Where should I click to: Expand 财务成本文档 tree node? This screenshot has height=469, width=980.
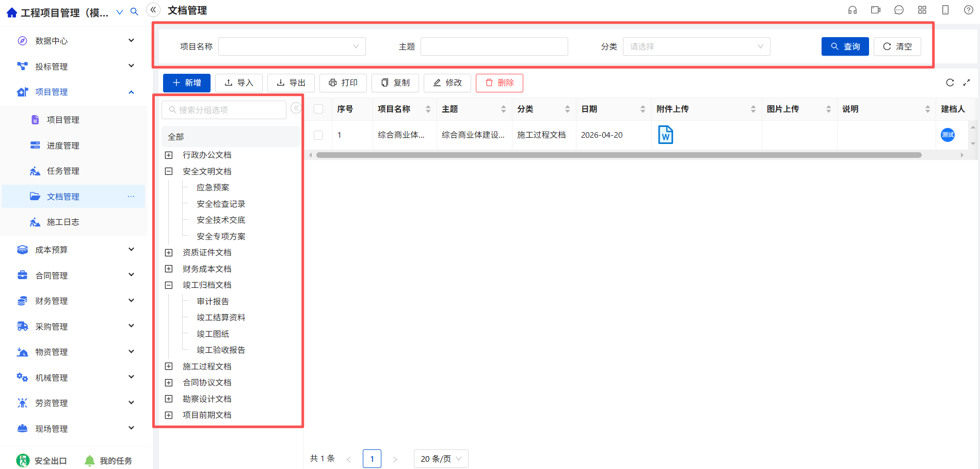[x=169, y=269]
